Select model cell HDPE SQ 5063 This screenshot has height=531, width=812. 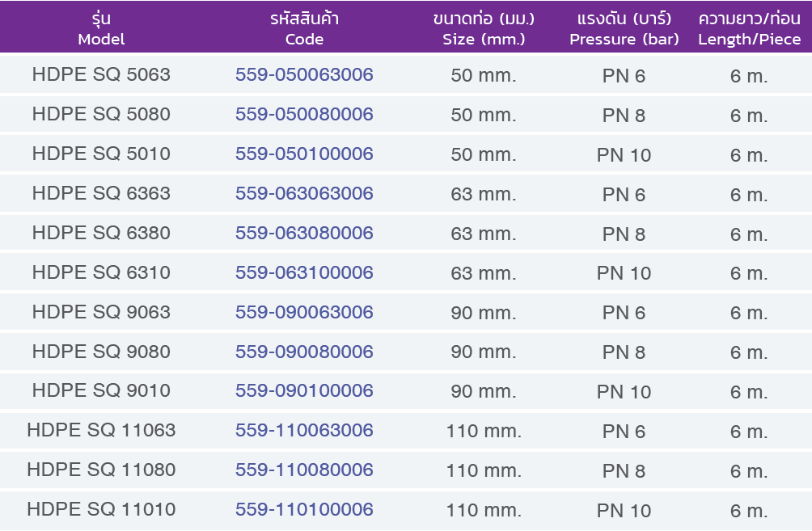pos(101,74)
